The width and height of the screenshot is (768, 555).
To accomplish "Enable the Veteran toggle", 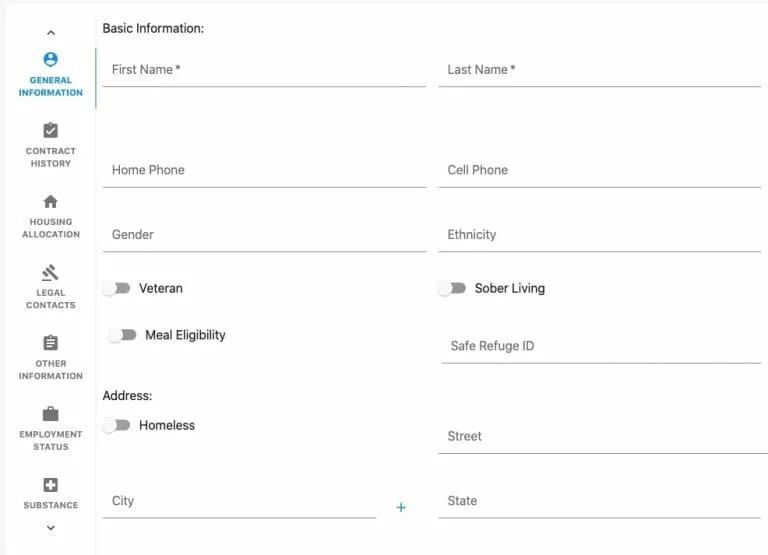I will [x=117, y=288].
